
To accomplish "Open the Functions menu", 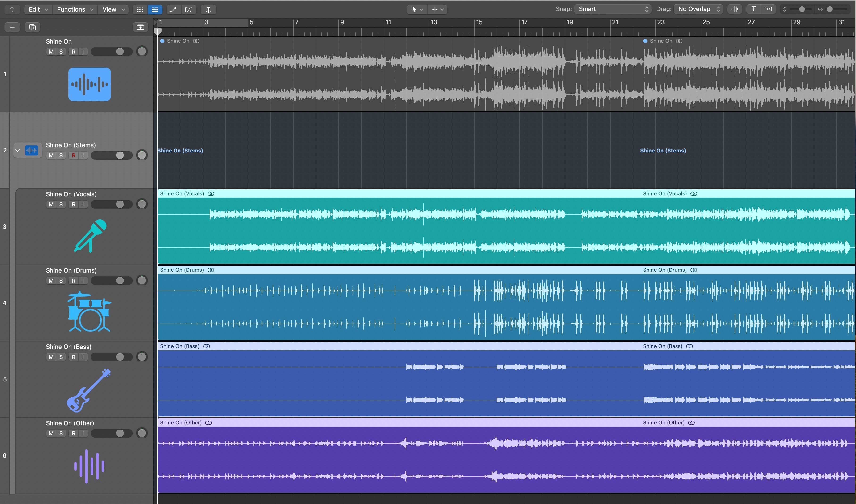I will [x=75, y=9].
